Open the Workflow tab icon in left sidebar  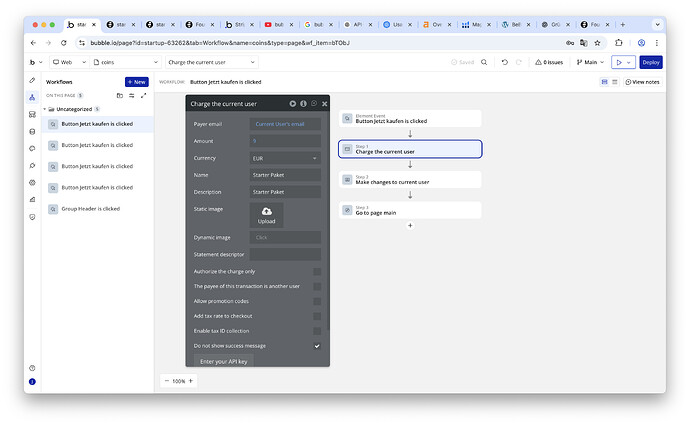[32, 97]
